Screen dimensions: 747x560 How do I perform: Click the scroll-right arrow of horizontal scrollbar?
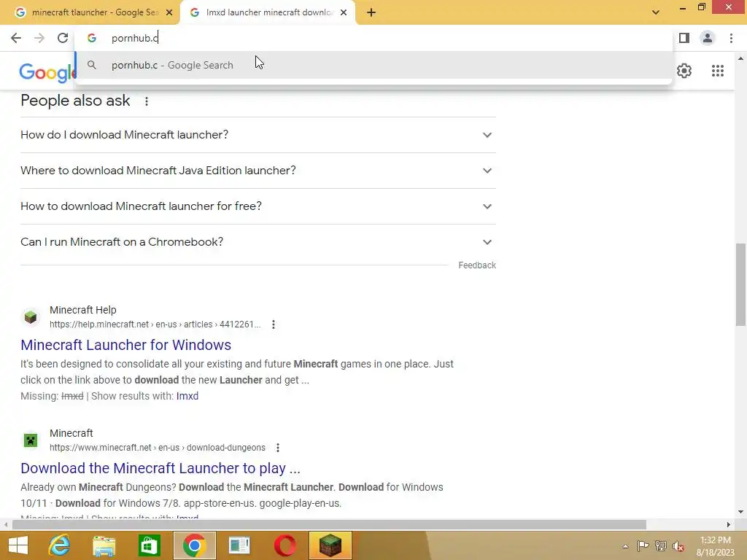[x=728, y=525]
